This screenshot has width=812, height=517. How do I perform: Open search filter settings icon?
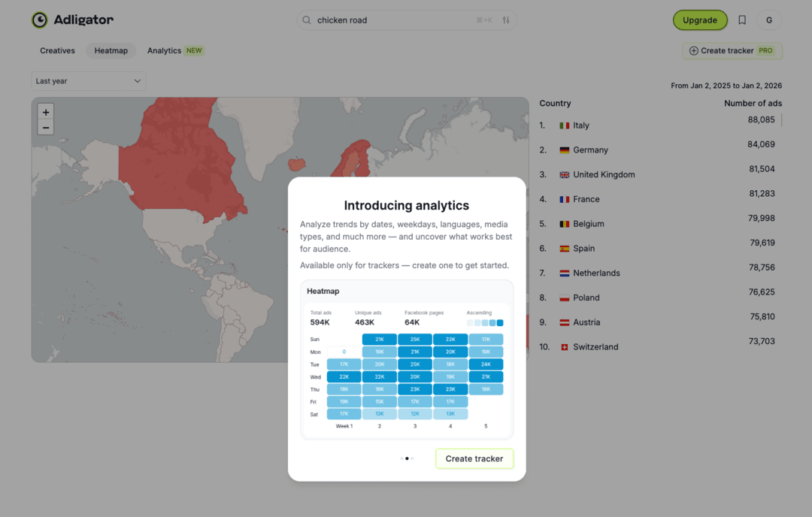click(x=506, y=20)
